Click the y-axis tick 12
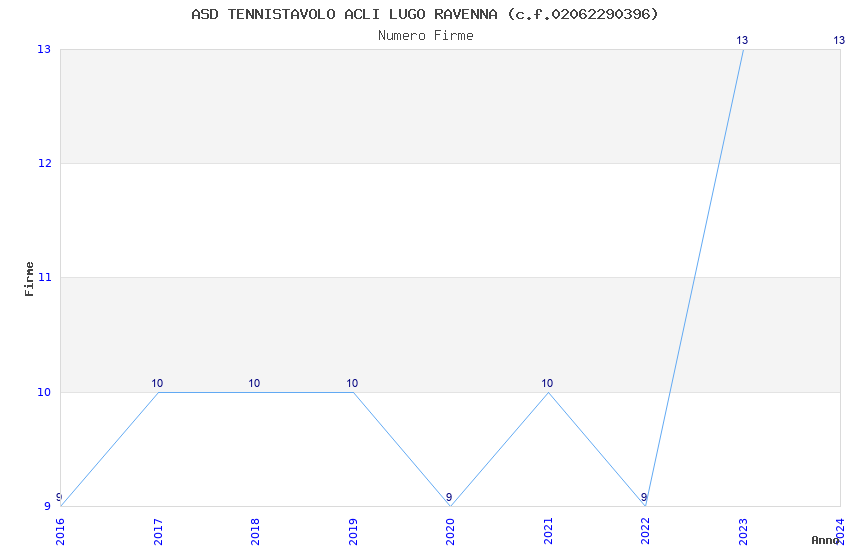 [x=44, y=163]
